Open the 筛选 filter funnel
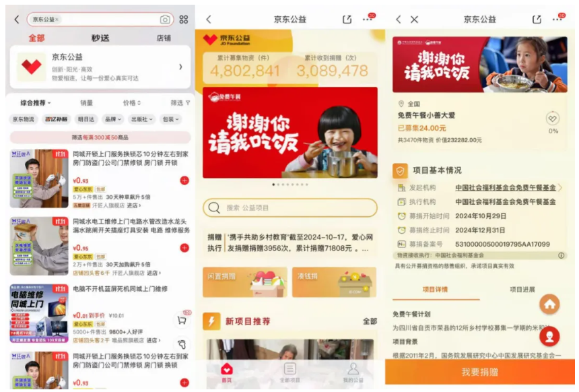The width and height of the screenshot is (579, 392). 180,102
